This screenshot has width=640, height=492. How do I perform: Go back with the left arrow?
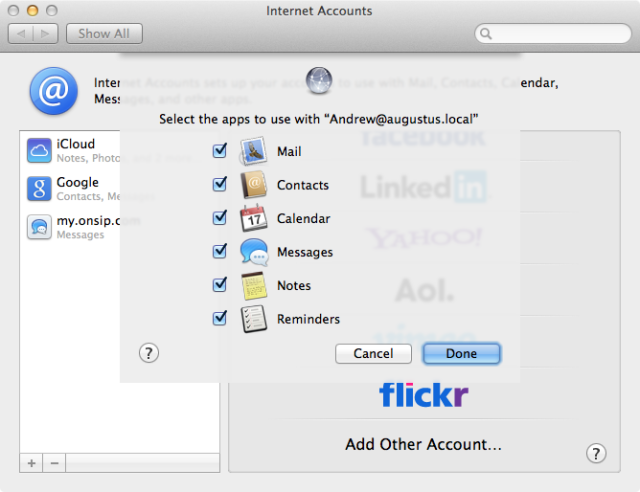tap(21, 33)
